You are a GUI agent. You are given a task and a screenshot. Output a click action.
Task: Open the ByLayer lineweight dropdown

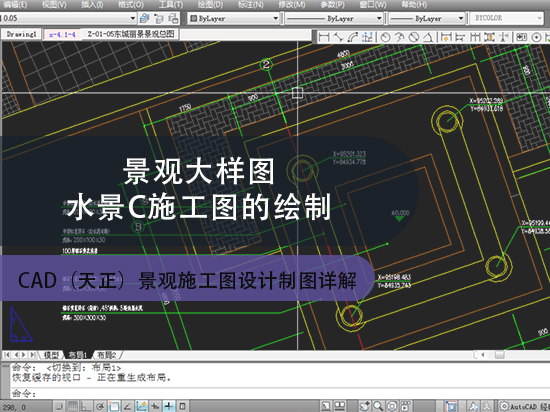point(427,18)
